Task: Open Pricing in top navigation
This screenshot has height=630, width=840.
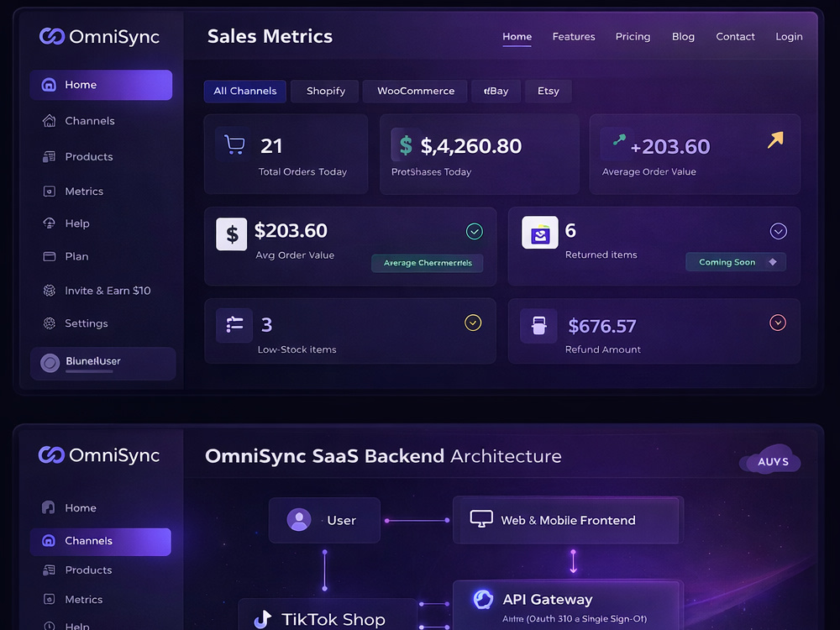Action: coord(633,36)
